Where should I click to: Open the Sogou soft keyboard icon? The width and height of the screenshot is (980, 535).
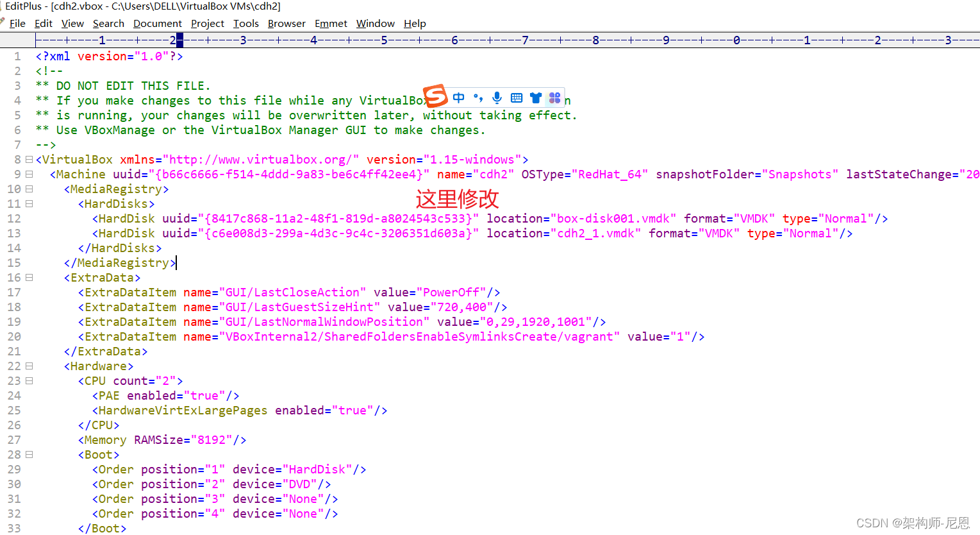[x=517, y=98]
